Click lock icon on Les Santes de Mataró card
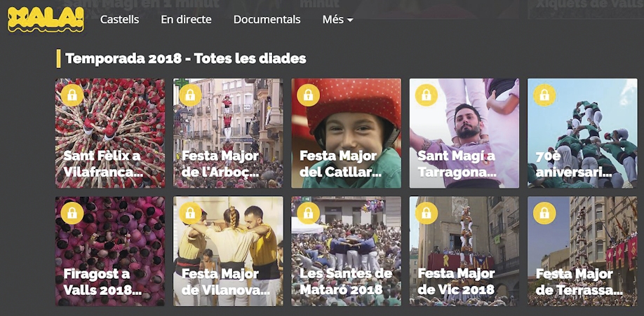This screenshot has height=316, width=644. click(308, 213)
